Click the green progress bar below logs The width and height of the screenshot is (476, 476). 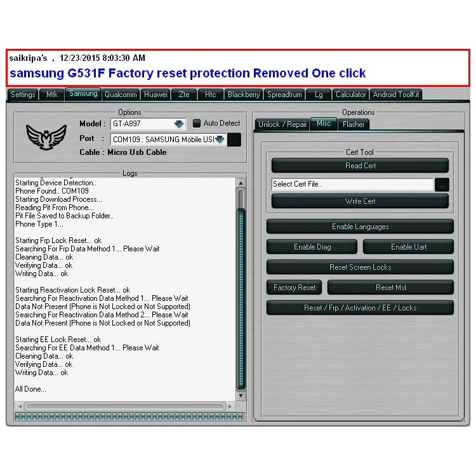(129, 417)
